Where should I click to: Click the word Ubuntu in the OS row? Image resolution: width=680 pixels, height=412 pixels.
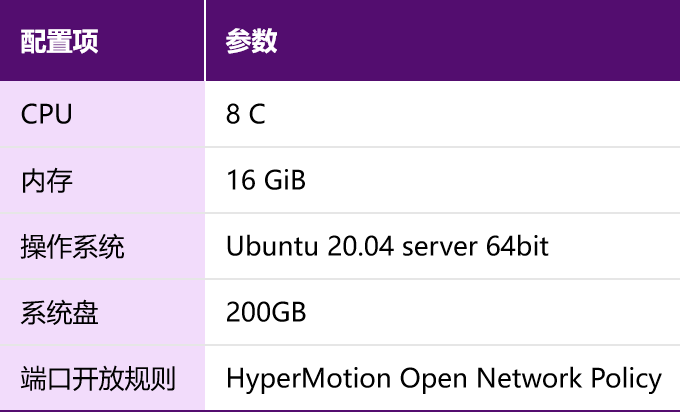272,246
